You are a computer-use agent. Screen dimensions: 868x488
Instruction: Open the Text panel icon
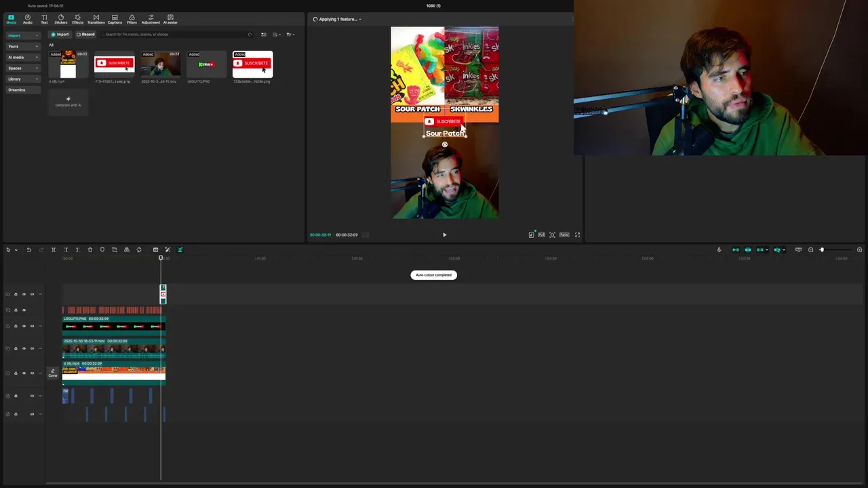(44, 19)
